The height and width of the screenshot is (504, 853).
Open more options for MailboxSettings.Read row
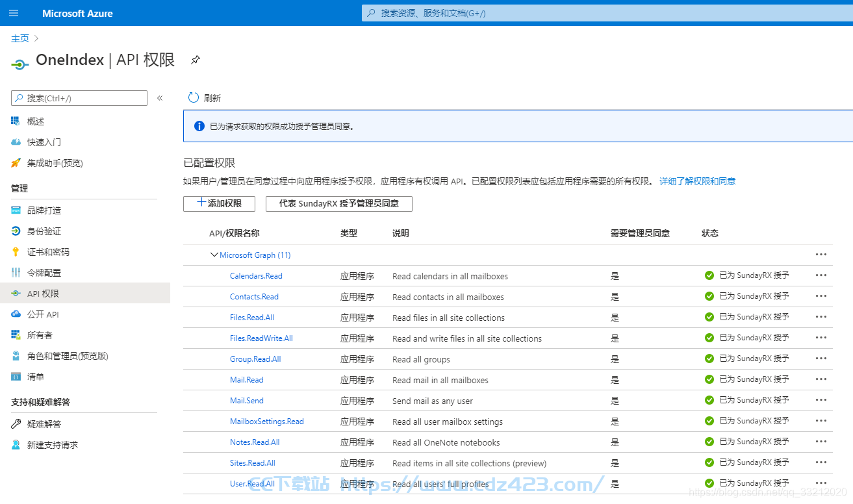click(x=821, y=421)
